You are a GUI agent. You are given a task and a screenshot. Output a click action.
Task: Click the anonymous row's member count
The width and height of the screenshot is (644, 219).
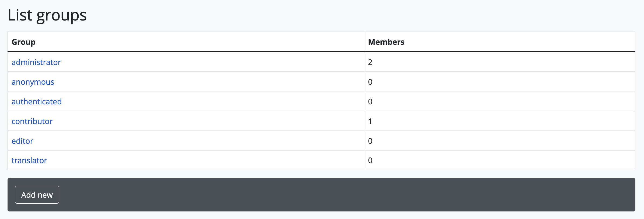[x=370, y=82]
